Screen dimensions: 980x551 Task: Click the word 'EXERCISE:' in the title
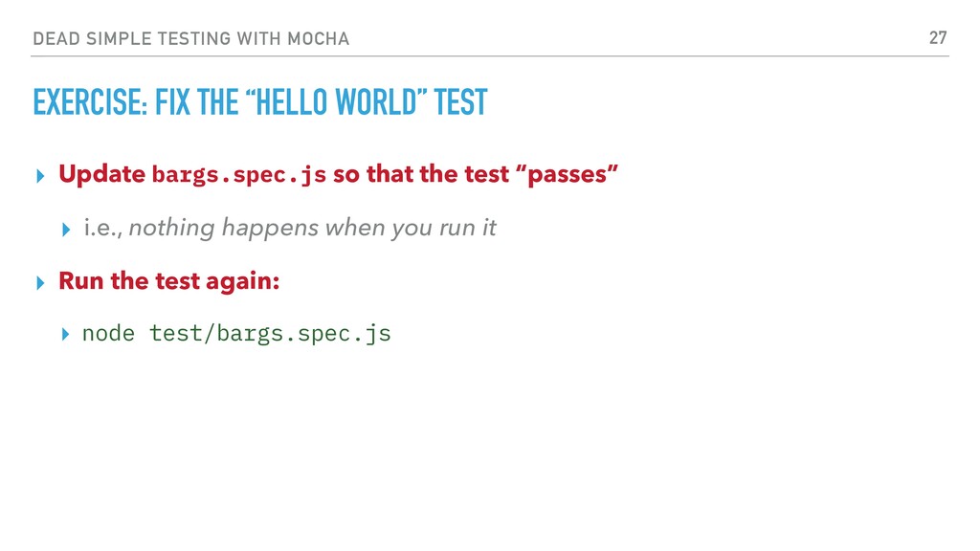[x=90, y=101]
